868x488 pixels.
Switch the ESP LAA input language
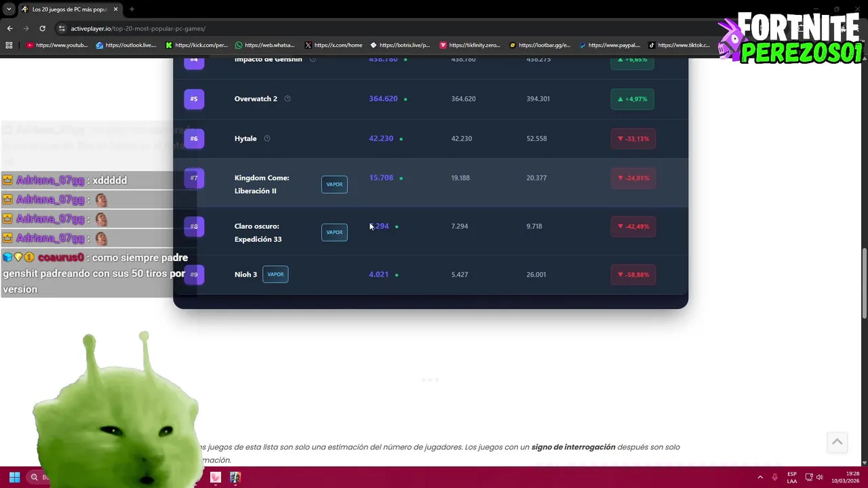point(792,477)
